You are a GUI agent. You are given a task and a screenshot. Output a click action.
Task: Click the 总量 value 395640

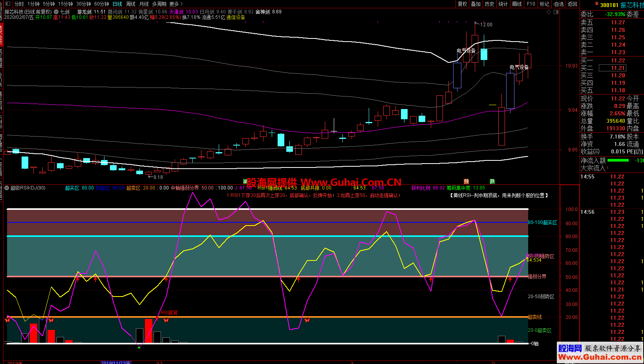615,121
